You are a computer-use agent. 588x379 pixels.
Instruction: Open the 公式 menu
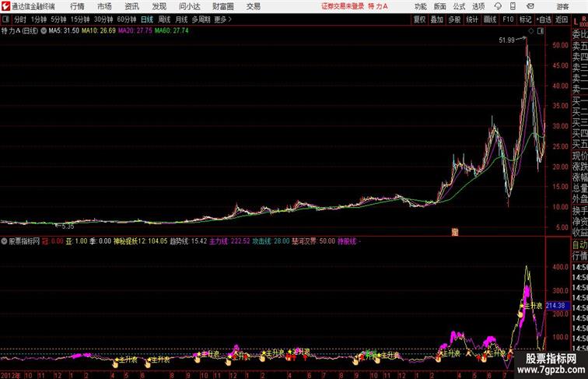459,6
